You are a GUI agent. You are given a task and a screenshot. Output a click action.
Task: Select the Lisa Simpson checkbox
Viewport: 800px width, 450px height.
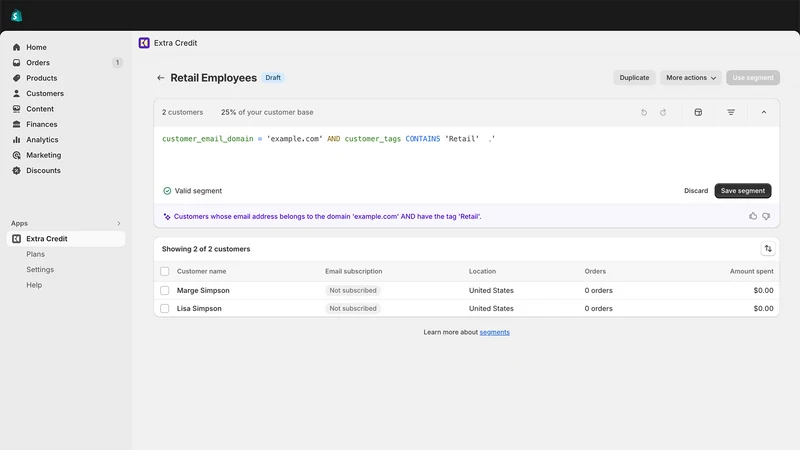coord(164,308)
